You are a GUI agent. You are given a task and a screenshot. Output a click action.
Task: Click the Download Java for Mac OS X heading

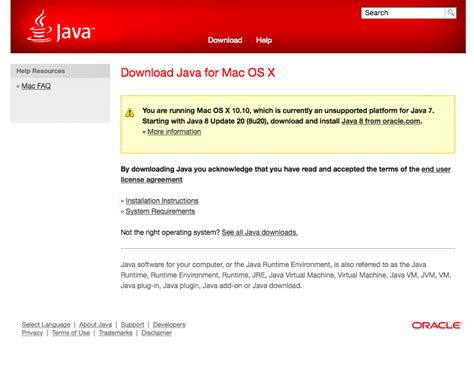(x=198, y=73)
